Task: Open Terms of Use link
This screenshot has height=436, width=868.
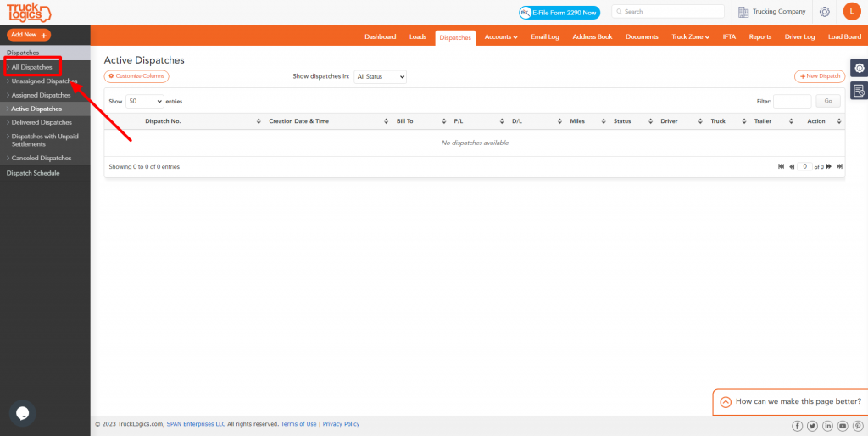Action: tap(299, 424)
